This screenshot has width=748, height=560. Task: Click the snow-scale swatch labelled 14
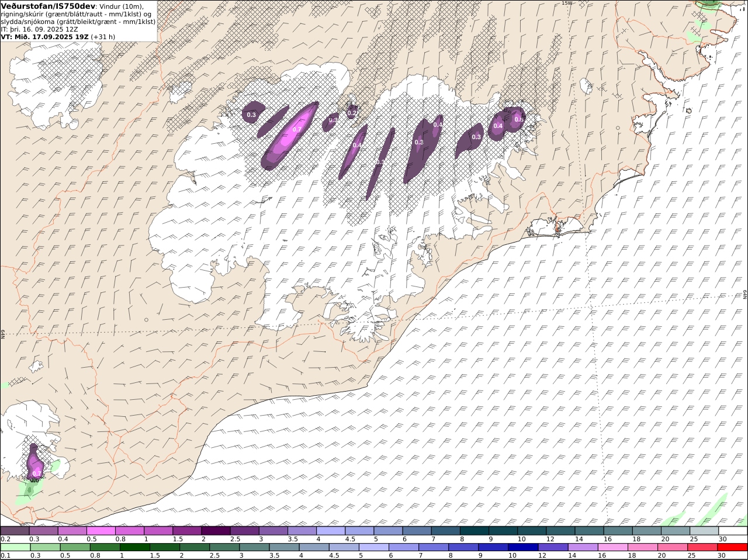pos(590,531)
